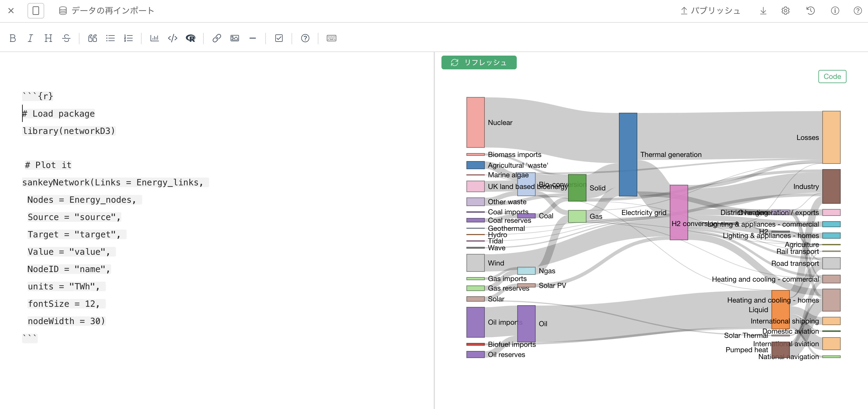Apply bold formatting

click(x=13, y=38)
